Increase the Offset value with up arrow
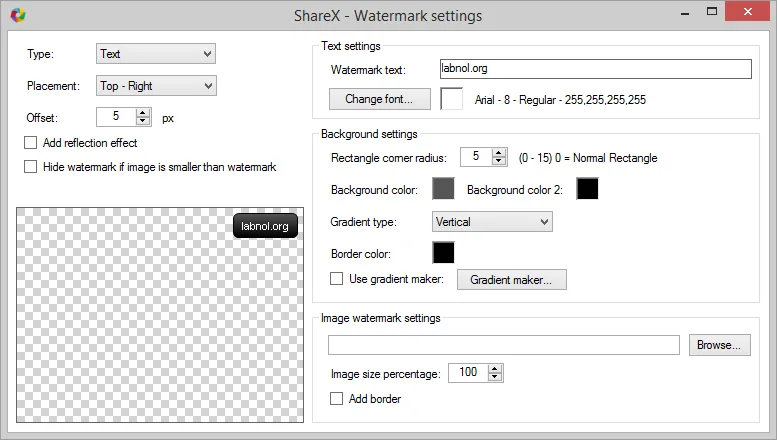This screenshot has height=440, width=777. tap(143, 112)
